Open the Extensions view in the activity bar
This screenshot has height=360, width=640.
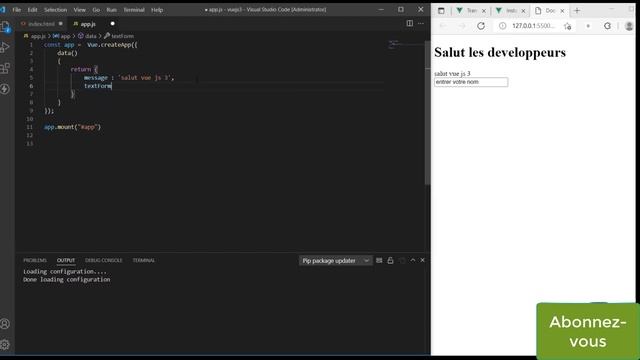click(x=5, y=68)
